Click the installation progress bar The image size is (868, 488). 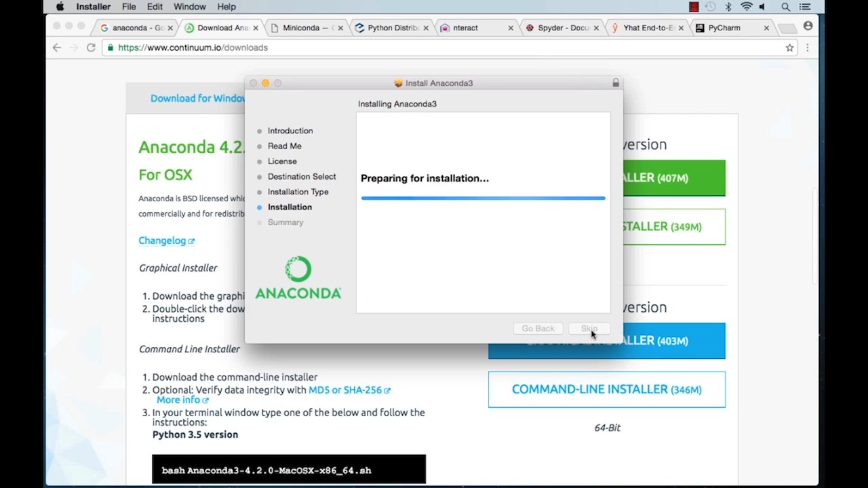click(x=484, y=198)
